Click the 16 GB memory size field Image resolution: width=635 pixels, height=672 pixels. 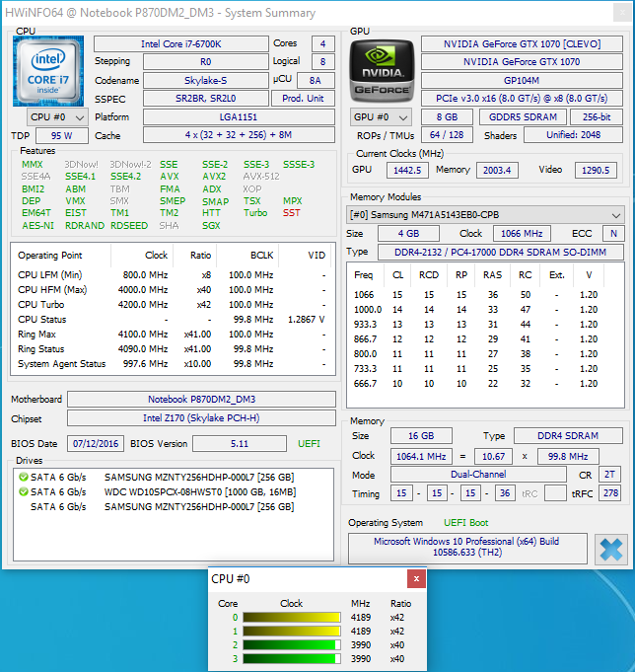point(421,436)
